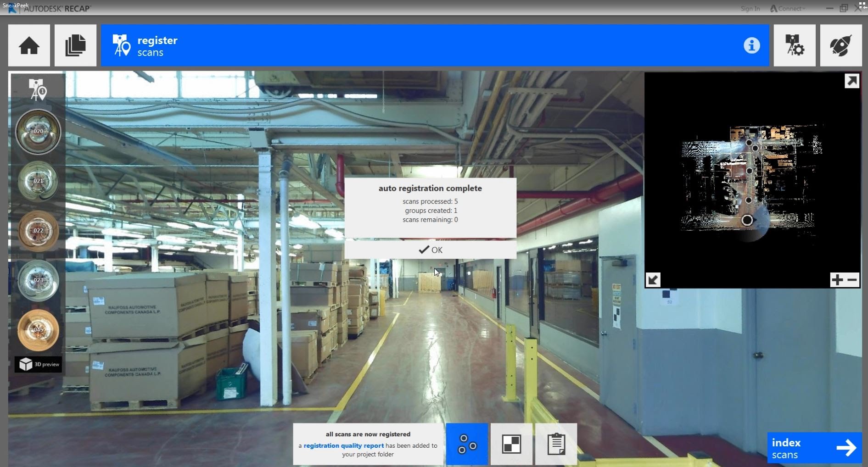Launch the rocket icon button
This screenshot has width=868, height=467.
pyautogui.click(x=840, y=45)
